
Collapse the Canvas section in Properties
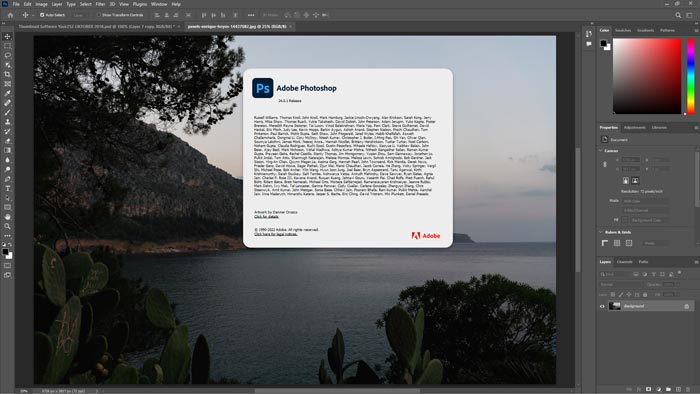pyautogui.click(x=600, y=151)
